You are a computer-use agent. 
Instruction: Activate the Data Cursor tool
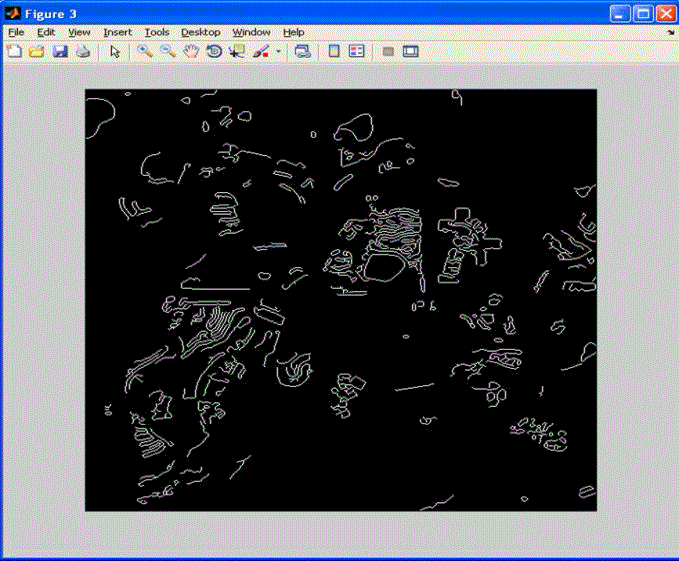(x=236, y=51)
